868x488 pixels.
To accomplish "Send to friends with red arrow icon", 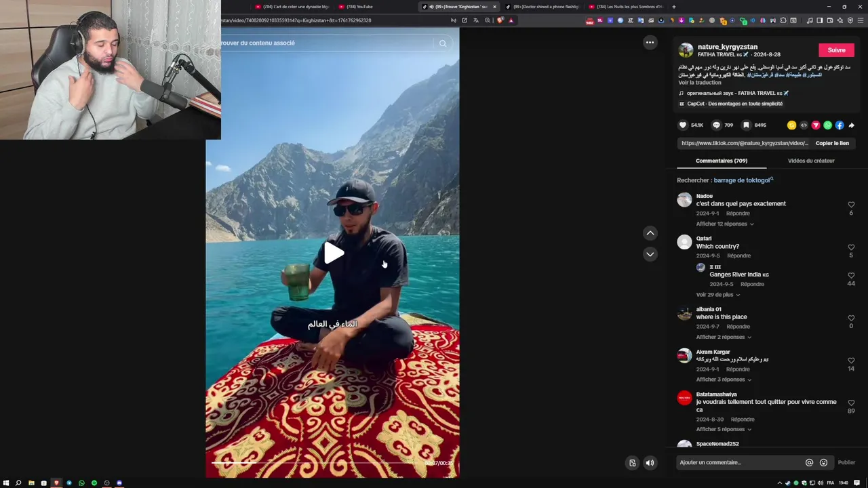I will [x=816, y=125].
